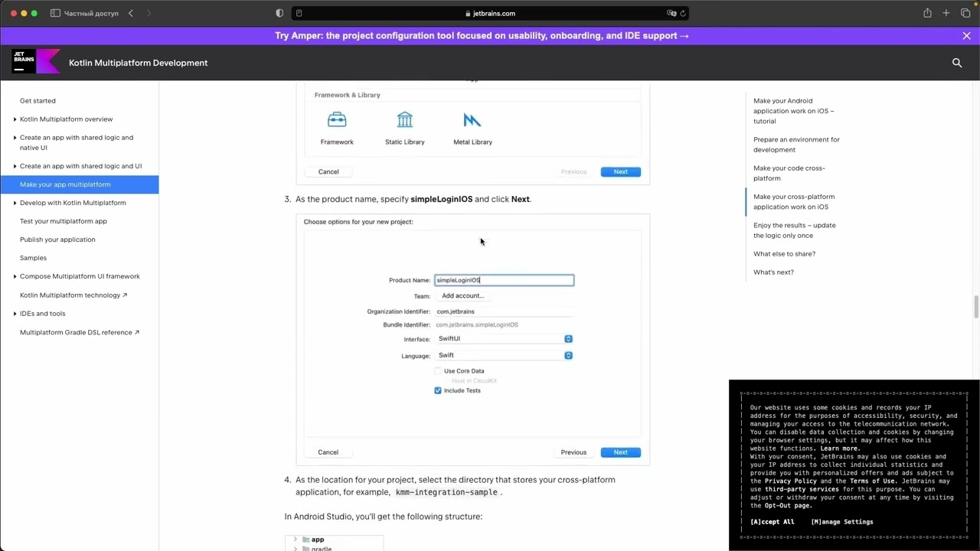980x551 pixels.
Task: Click the Framework toolbox icon
Action: [x=337, y=120]
